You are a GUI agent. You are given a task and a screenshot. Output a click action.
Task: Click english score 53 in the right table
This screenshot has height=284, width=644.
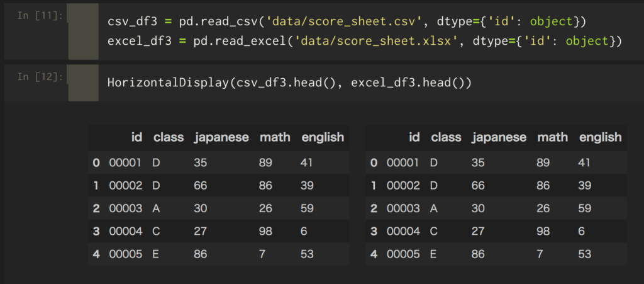pos(585,254)
